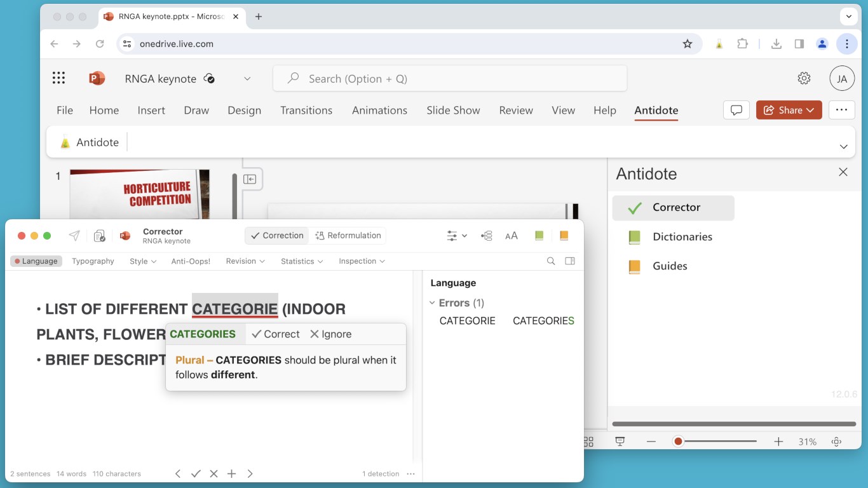Click the search magnifier in Corrector filter bar

click(x=551, y=261)
